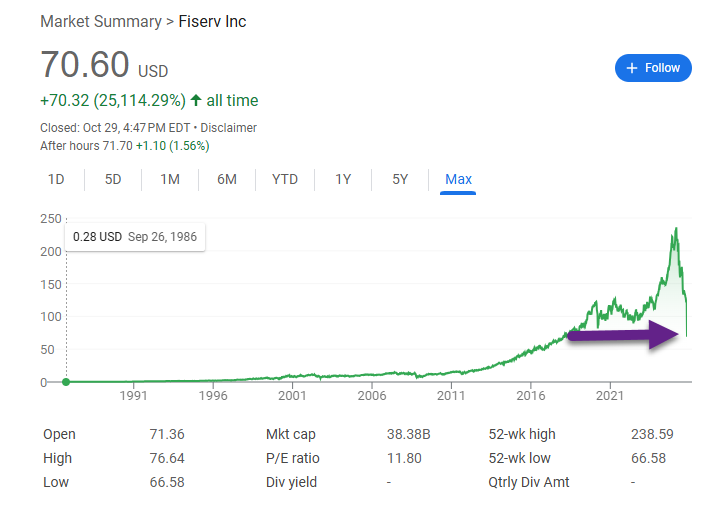Click the 2021 label on the chart axis
Viewport: 722px width, 507px height.
(610, 396)
